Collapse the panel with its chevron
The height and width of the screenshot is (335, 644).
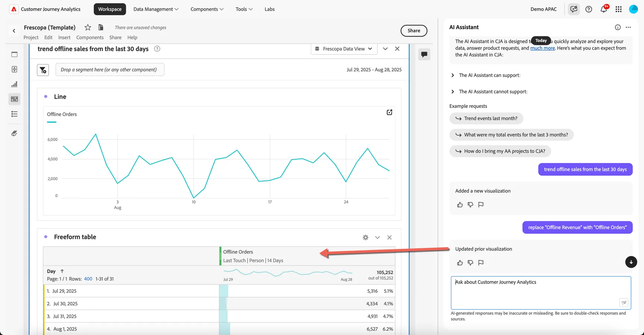pos(385,49)
